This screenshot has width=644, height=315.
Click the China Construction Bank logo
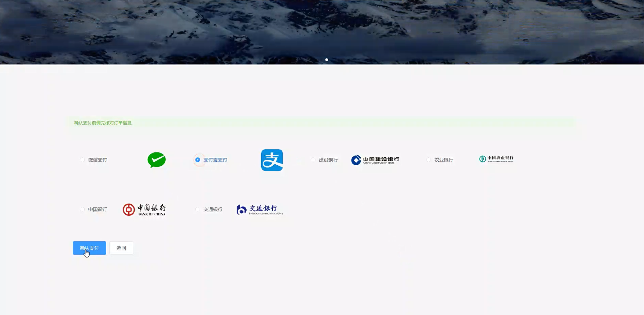point(375,160)
